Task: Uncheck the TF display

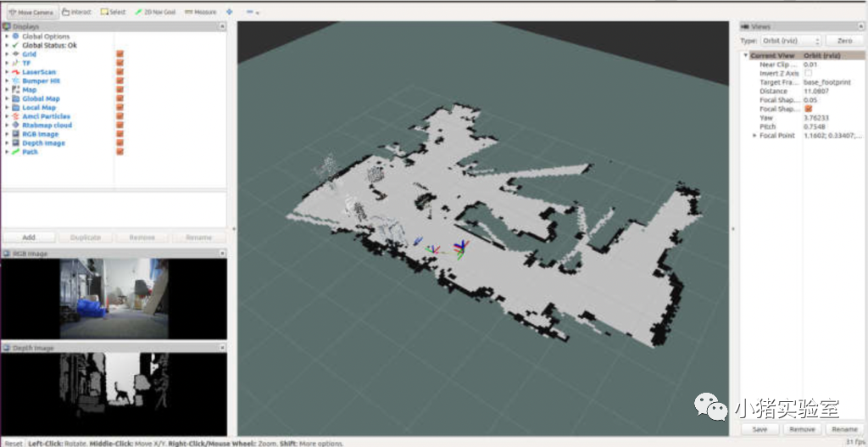Action: [120, 63]
